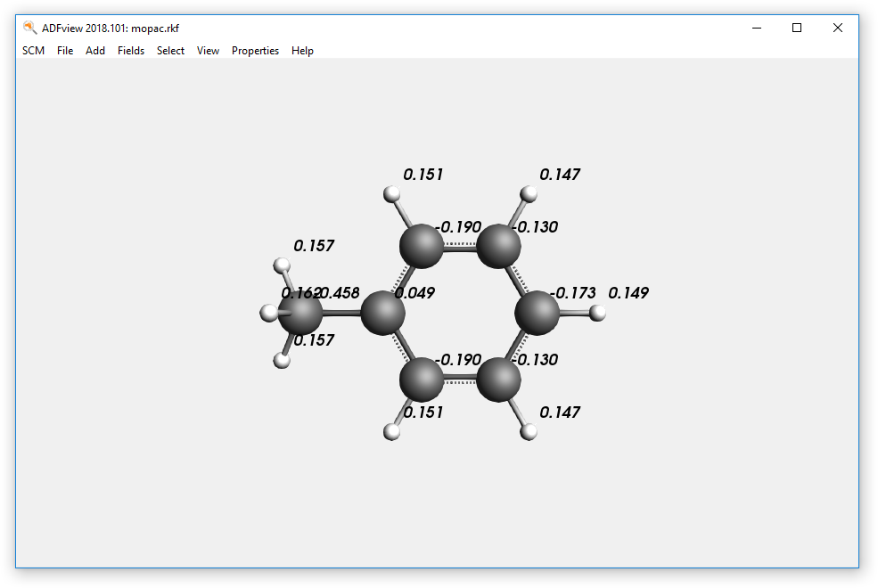
Task: Select the top hydrogen labeled 0.151
Action: tap(391, 193)
